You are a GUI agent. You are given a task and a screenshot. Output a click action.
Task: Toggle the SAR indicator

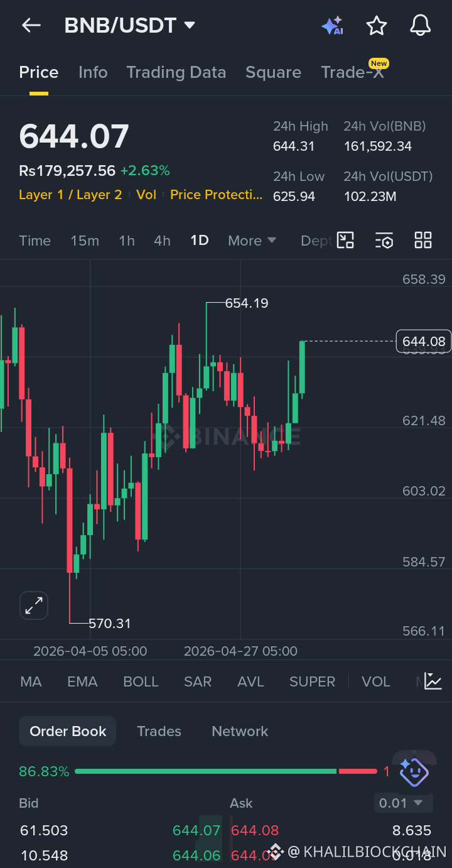click(x=198, y=681)
